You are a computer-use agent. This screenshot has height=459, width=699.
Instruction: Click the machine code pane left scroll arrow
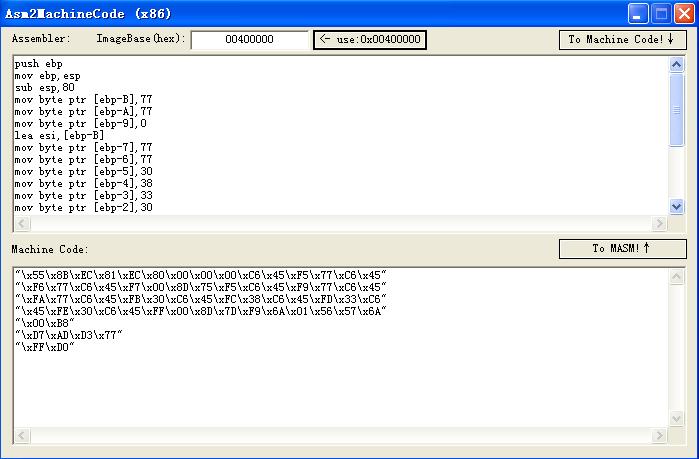click(22, 435)
